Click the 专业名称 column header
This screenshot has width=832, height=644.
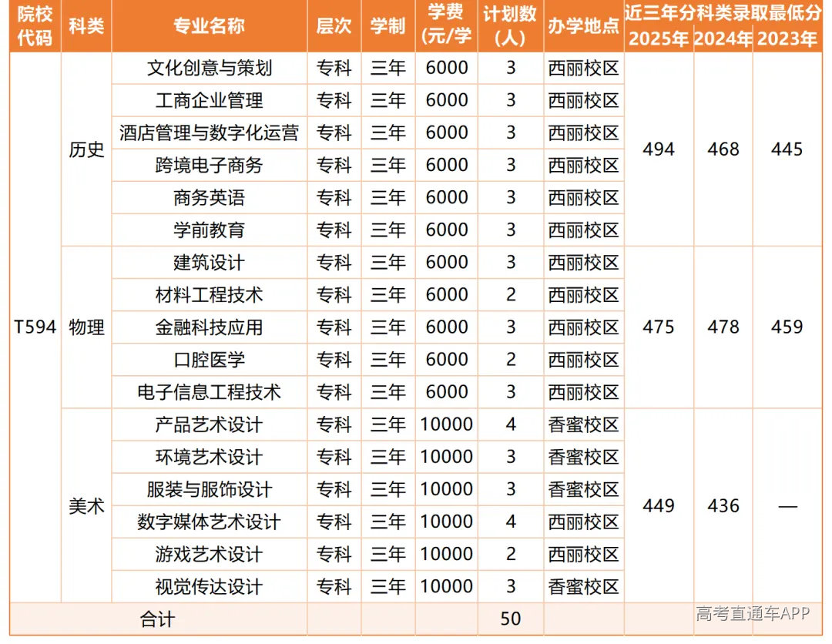tap(209, 25)
